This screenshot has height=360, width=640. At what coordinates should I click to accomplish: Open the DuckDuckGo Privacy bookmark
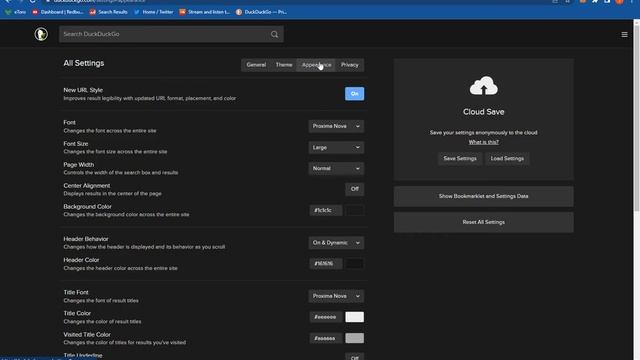261,12
